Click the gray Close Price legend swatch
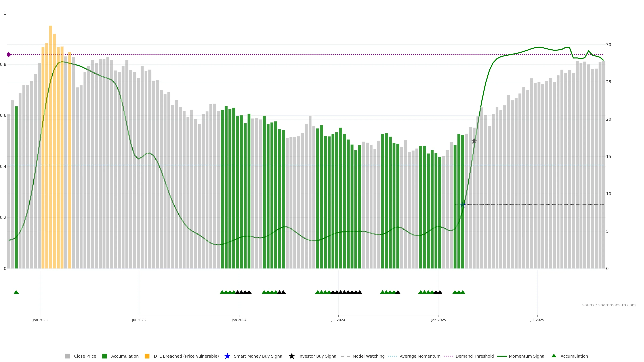The height and width of the screenshot is (362, 644). (67, 356)
